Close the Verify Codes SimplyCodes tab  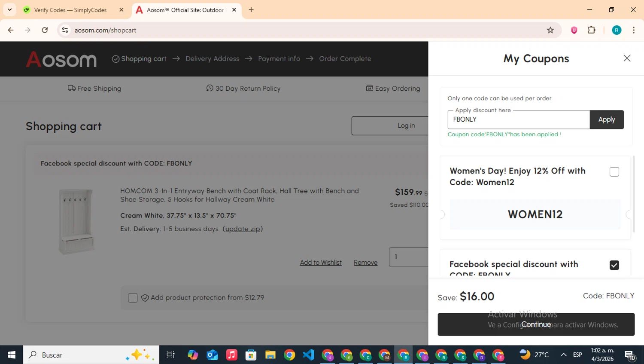coord(122,10)
